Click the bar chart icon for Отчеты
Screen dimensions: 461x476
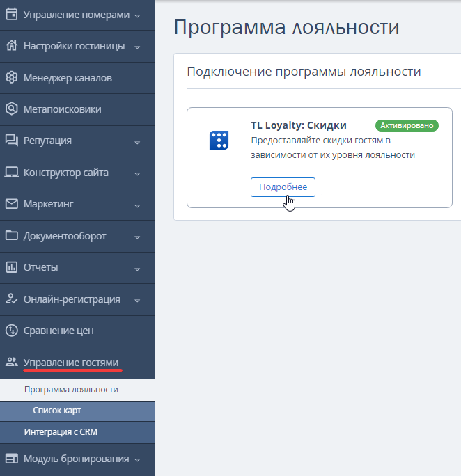tap(12, 267)
